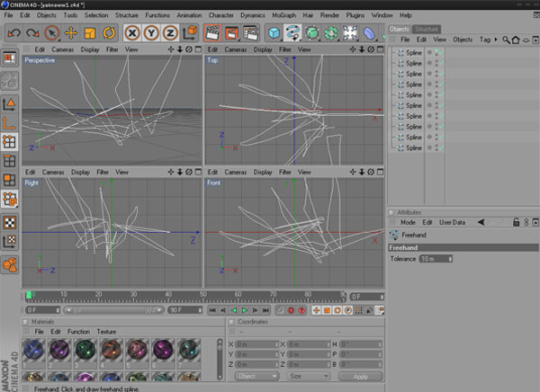Open the spline tools icon

(x=292, y=33)
